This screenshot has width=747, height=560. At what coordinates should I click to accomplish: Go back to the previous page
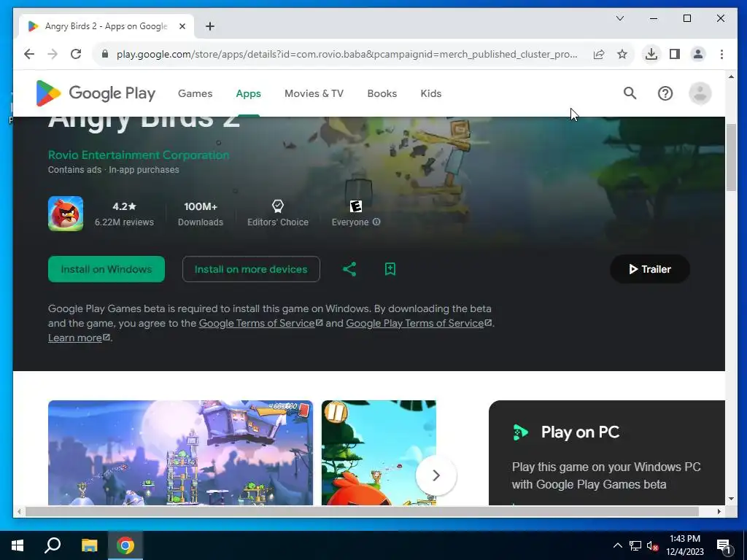pos(29,54)
